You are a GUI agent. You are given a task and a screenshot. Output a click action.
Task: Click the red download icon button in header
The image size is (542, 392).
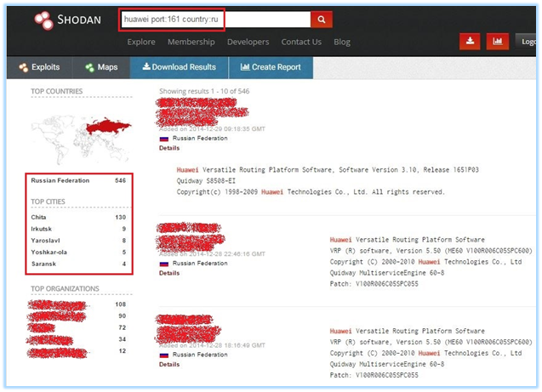coord(470,42)
